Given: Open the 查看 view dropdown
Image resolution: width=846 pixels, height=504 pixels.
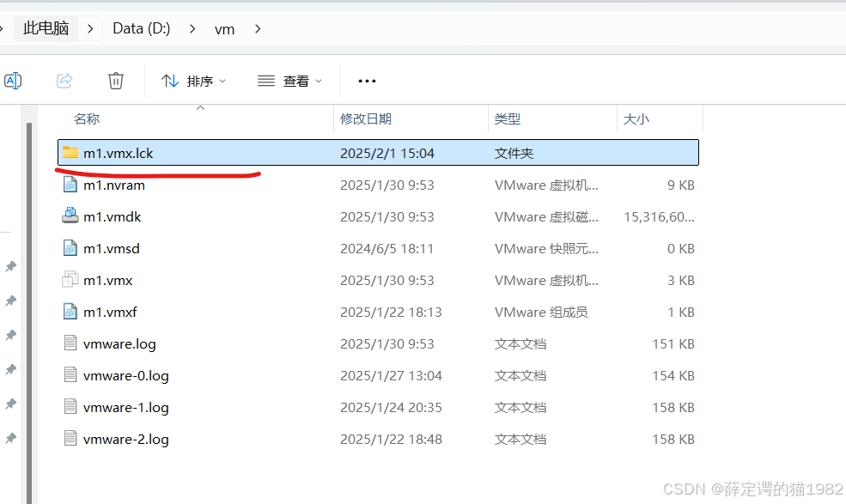Looking at the screenshot, I should click(289, 81).
